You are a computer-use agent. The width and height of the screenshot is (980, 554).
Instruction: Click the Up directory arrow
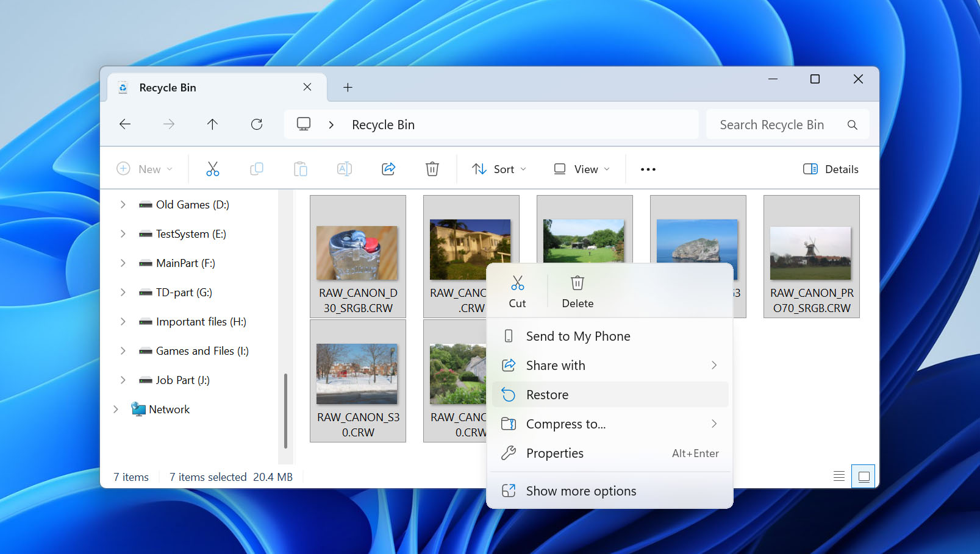pyautogui.click(x=212, y=124)
